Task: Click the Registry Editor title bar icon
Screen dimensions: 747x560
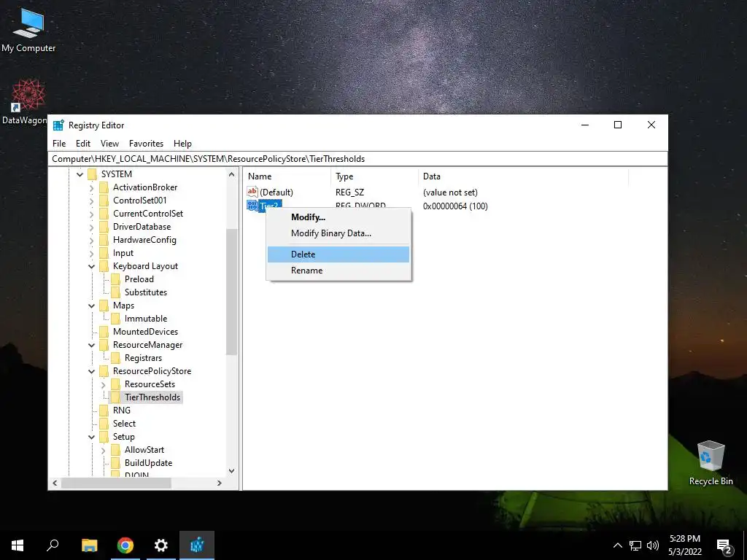Action: (x=58, y=125)
